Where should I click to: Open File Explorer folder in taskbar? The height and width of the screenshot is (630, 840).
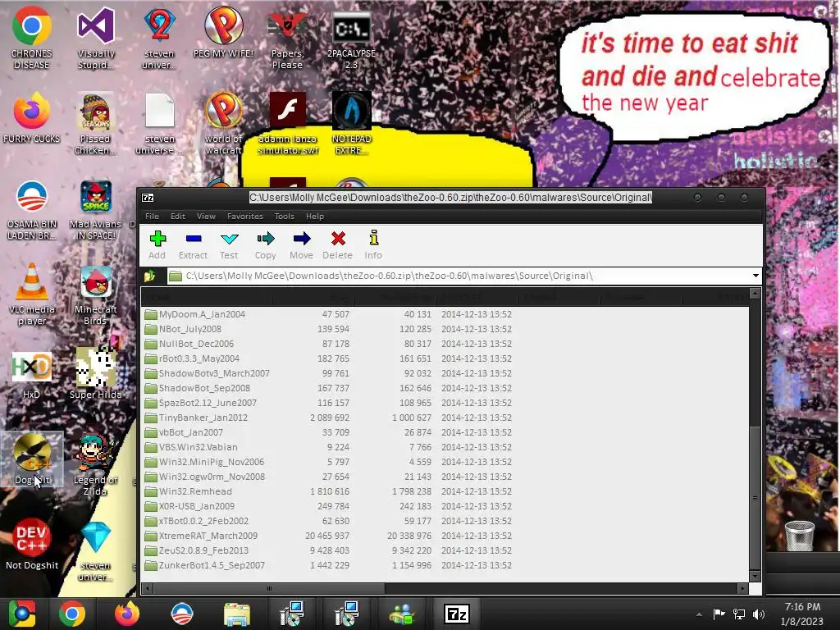237,614
